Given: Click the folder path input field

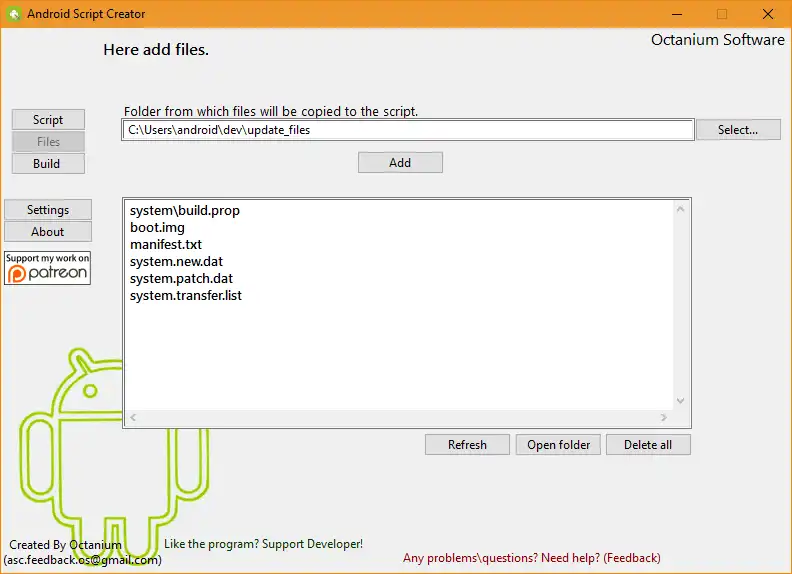Looking at the screenshot, I should point(408,130).
